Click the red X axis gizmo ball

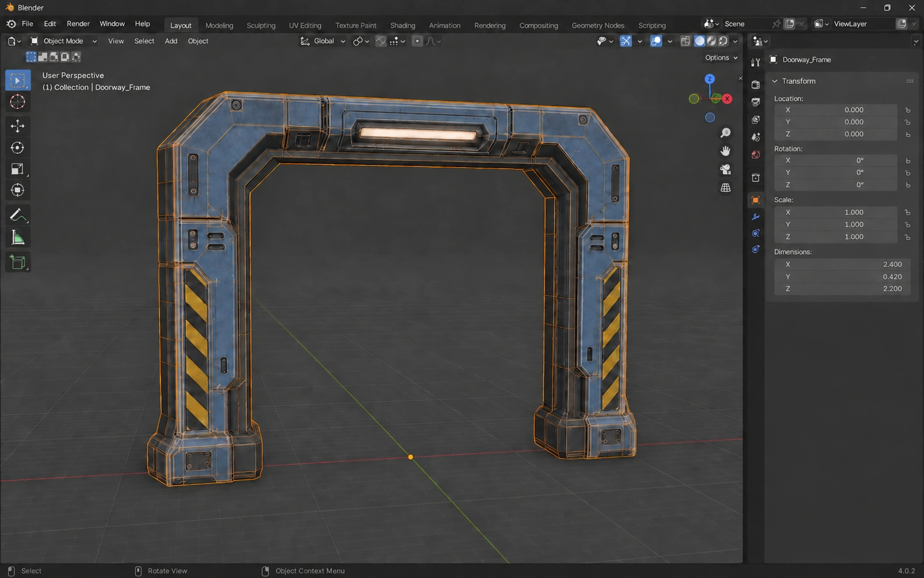point(727,99)
